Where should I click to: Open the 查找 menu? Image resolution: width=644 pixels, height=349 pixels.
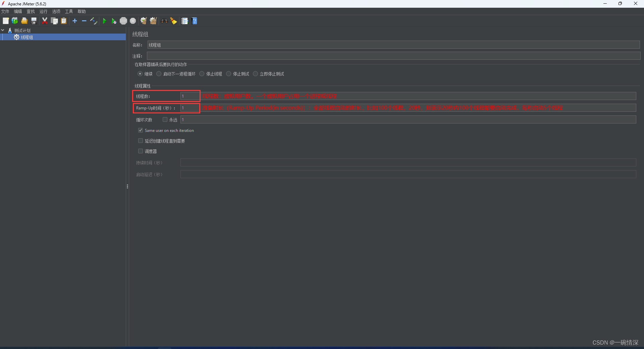pos(31,11)
